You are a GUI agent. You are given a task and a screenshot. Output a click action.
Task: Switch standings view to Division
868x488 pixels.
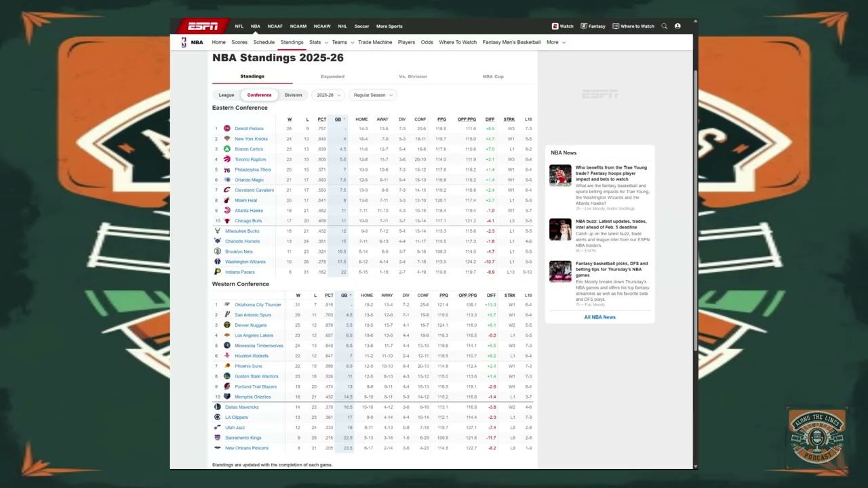[293, 95]
